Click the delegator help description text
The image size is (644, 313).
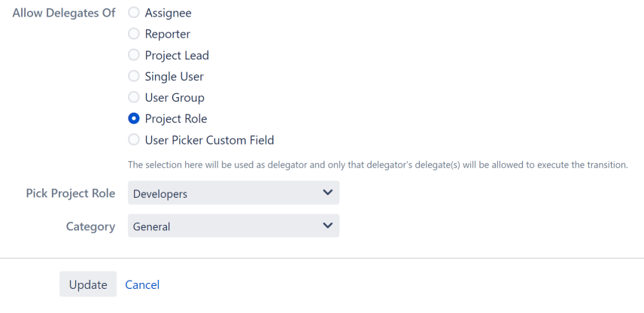[x=378, y=165]
